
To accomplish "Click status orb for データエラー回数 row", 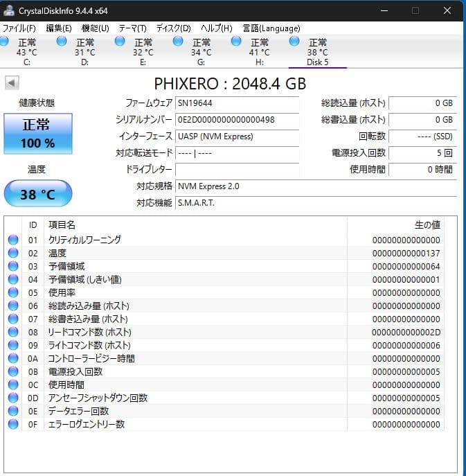I will coord(13,411).
